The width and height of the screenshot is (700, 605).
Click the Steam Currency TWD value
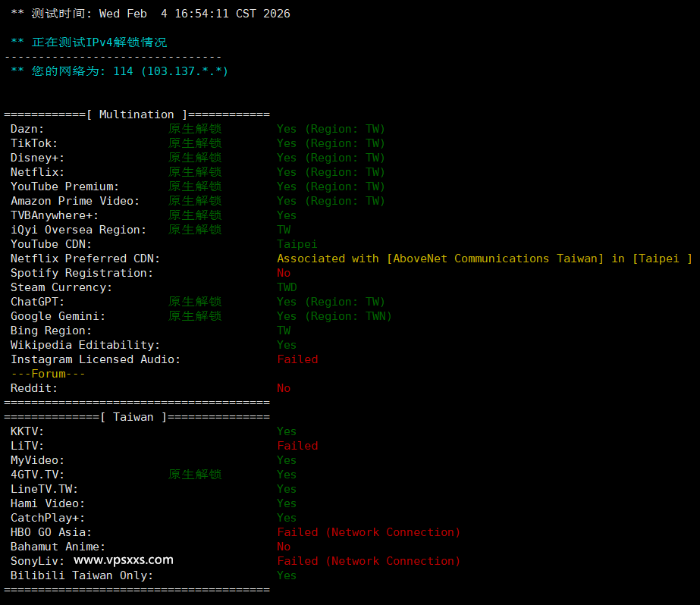(287, 287)
